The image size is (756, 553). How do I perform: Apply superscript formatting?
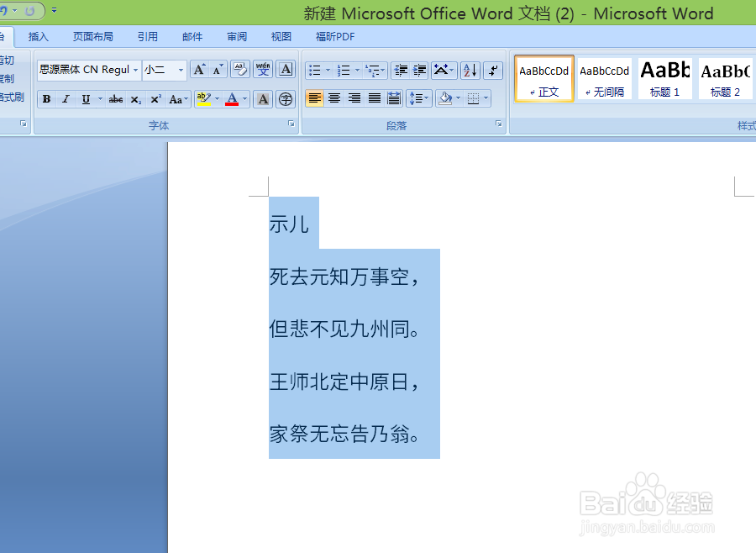(155, 99)
